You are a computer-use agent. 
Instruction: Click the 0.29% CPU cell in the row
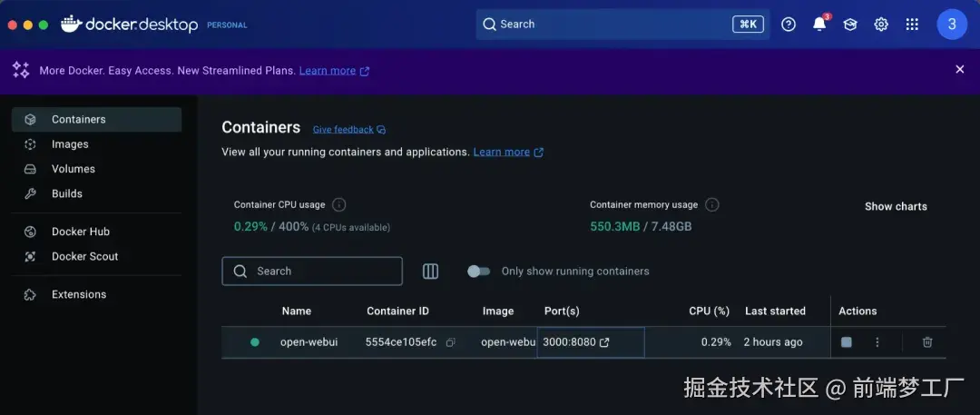(x=716, y=342)
